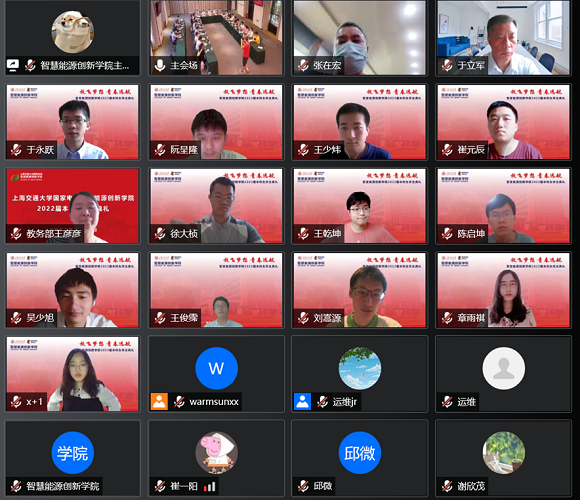Click the blue contact badge beside 运维jr
This screenshot has height=500, width=580.
tap(303, 402)
